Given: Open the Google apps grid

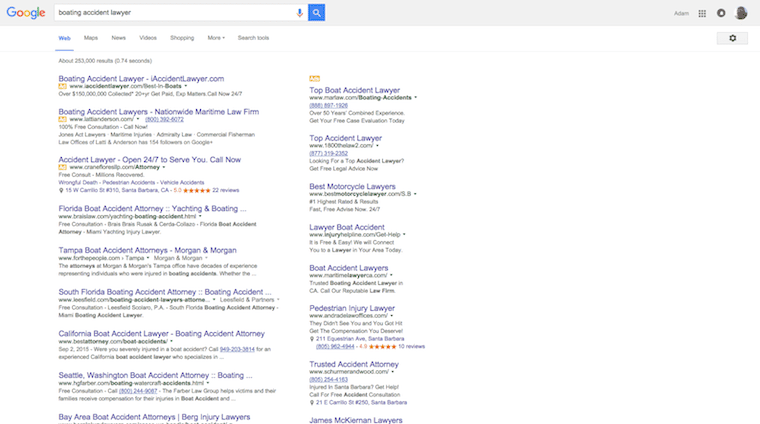Looking at the screenshot, I should pyautogui.click(x=702, y=14).
